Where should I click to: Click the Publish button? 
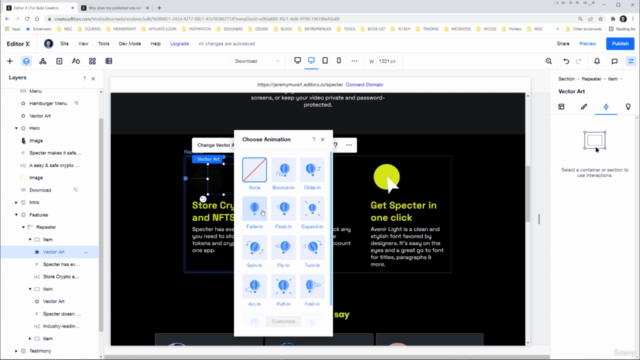620,44
